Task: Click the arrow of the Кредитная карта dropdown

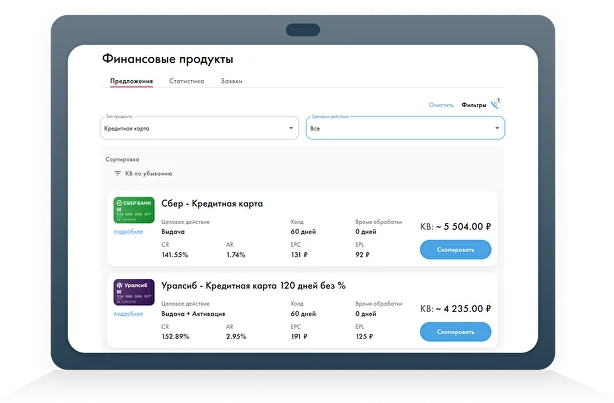Action: [291, 128]
